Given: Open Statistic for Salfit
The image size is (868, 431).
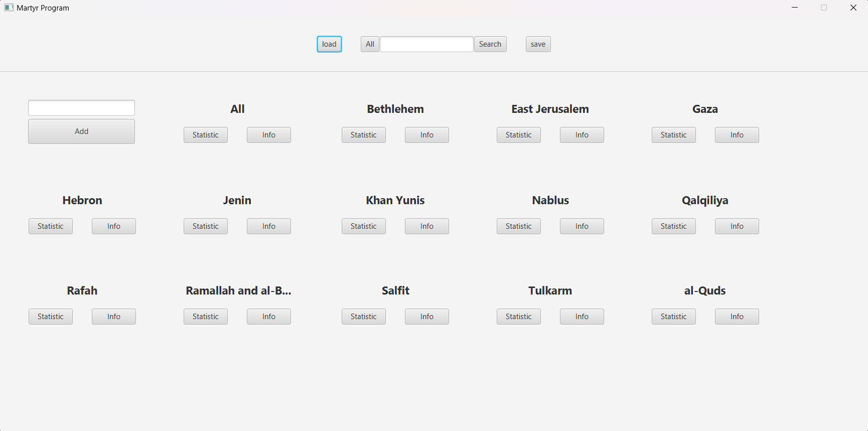Looking at the screenshot, I should [x=364, y=317].
